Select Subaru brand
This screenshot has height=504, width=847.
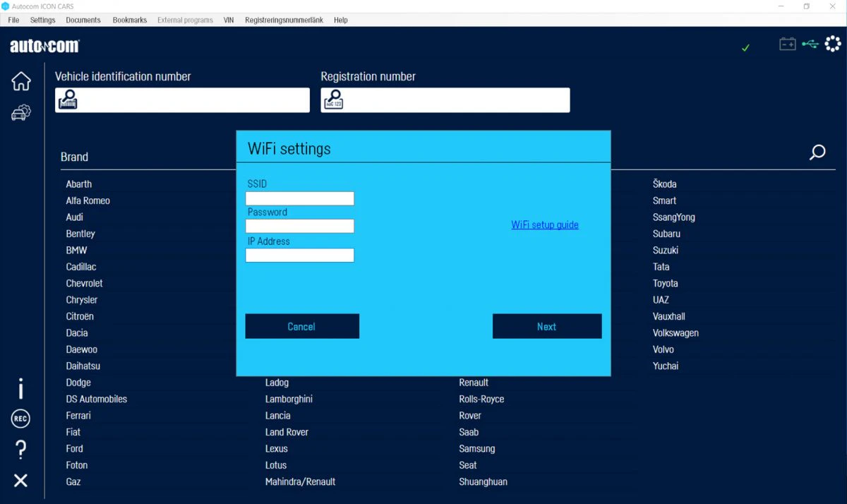(x=666, y=234)
